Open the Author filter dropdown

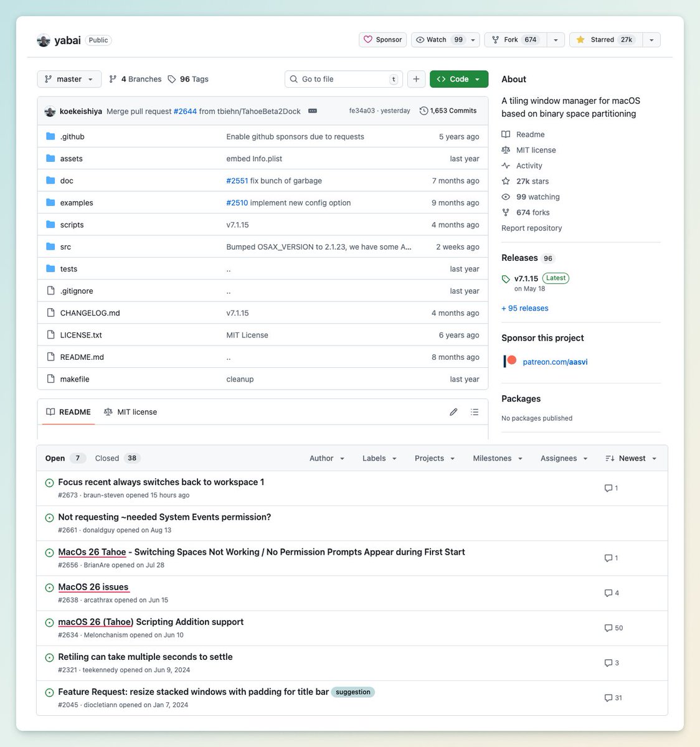(327, 458)
